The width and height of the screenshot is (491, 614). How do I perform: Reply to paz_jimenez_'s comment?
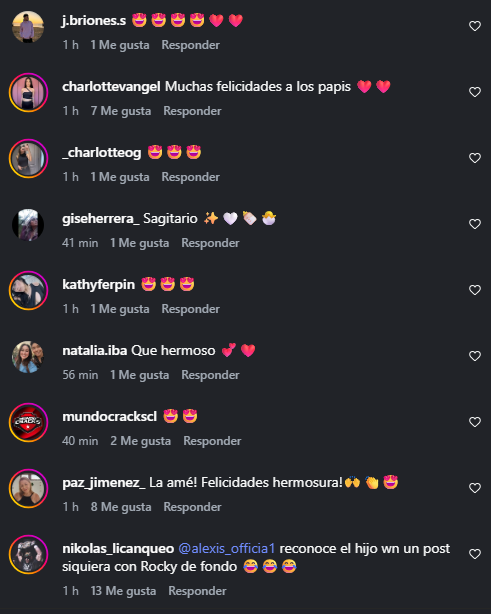192,507
